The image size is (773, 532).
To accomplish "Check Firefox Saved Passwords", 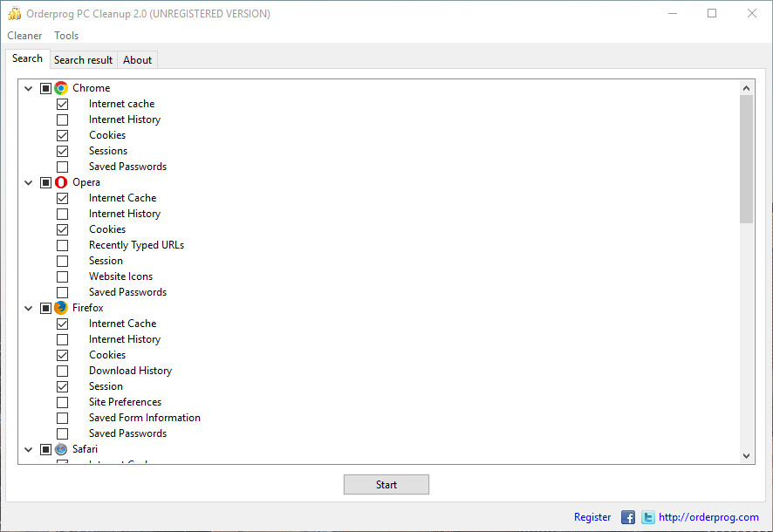I will coord(62,434).
